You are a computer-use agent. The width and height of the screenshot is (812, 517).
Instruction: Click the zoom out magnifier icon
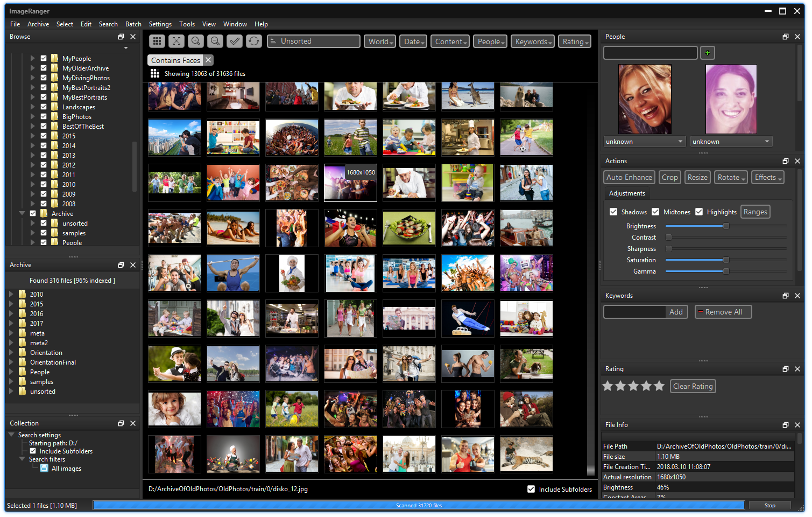coord(215,41)
